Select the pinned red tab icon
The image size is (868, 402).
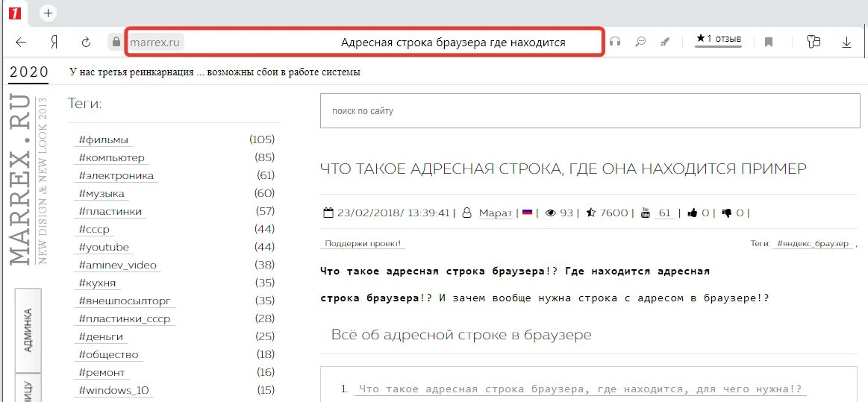(x=15, y=13)
